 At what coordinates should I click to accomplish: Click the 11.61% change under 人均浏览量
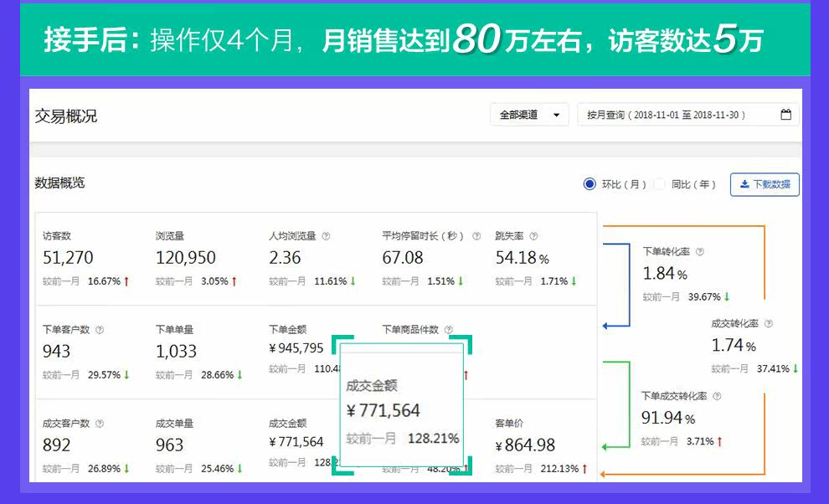click(x=331, y=281)
